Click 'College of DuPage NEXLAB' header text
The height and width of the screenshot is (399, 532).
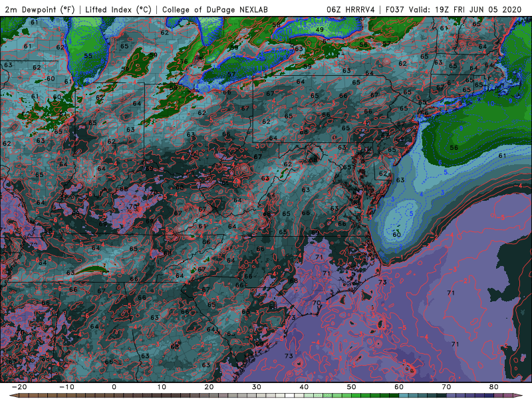coord(215,9)
